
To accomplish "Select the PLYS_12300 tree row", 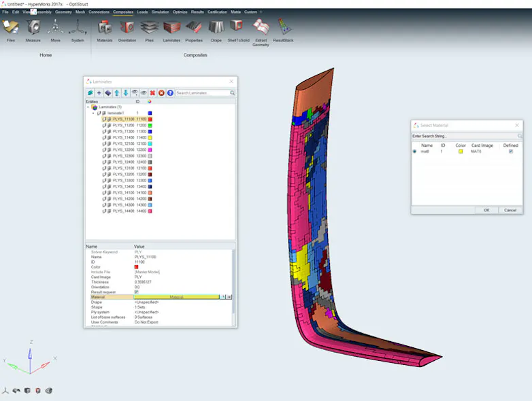I will click(x=127, y=156).
